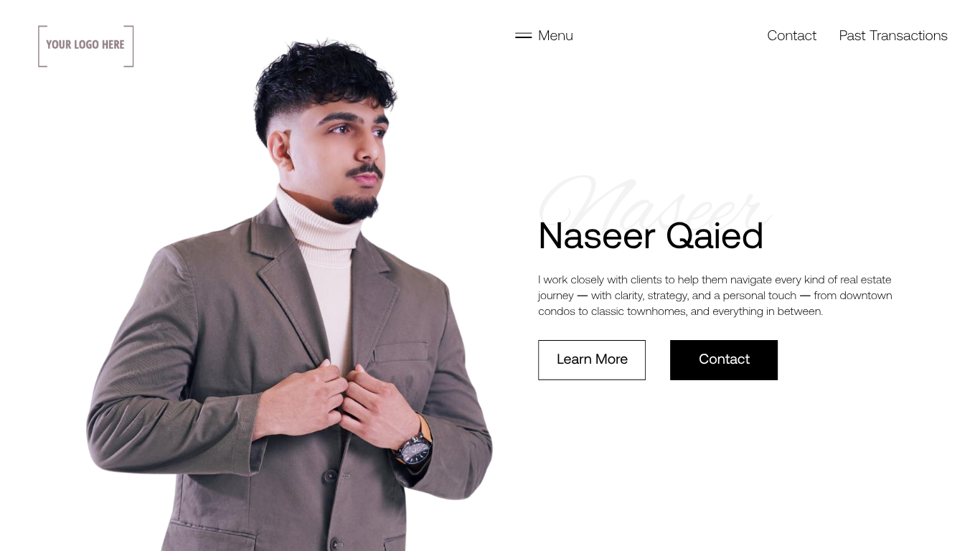The height and width of the screenshot is (551, 980).
Task: Click the wristwatch in the photo
Action: (x=415, y=449)
